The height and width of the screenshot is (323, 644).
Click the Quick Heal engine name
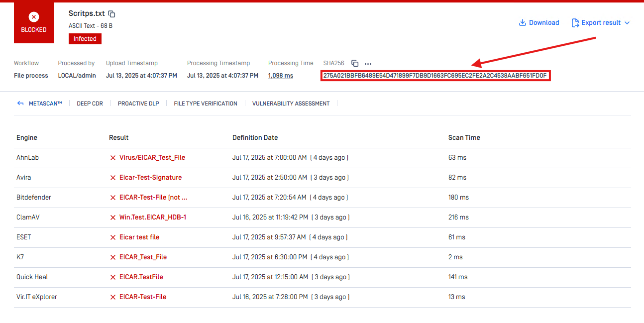pyautogui.click(x=32, y=277)
